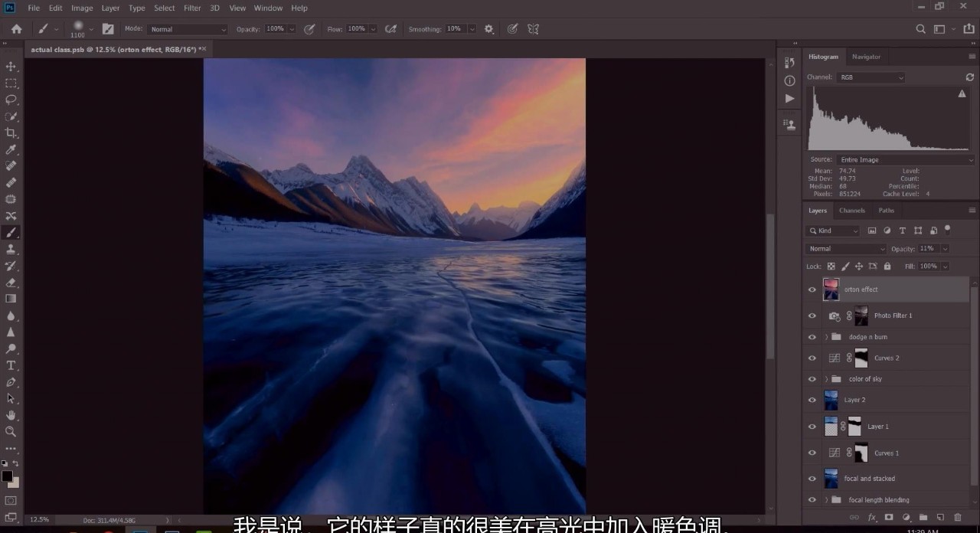Expand the color of sky group
The height and width of the screenshot is (533, 980).
coord(826,379)
